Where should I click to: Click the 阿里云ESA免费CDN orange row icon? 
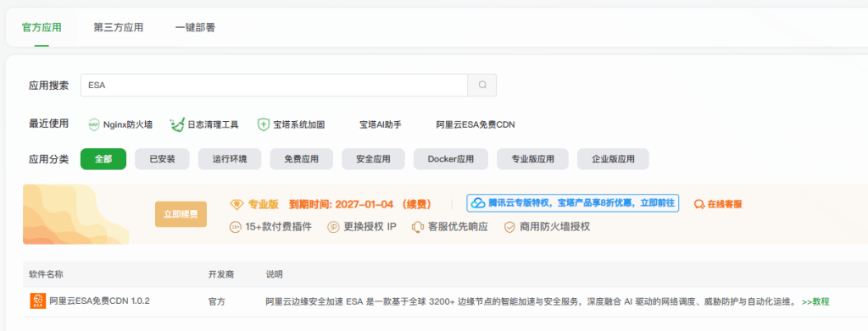pyautogui.click(x=37, y=301)
